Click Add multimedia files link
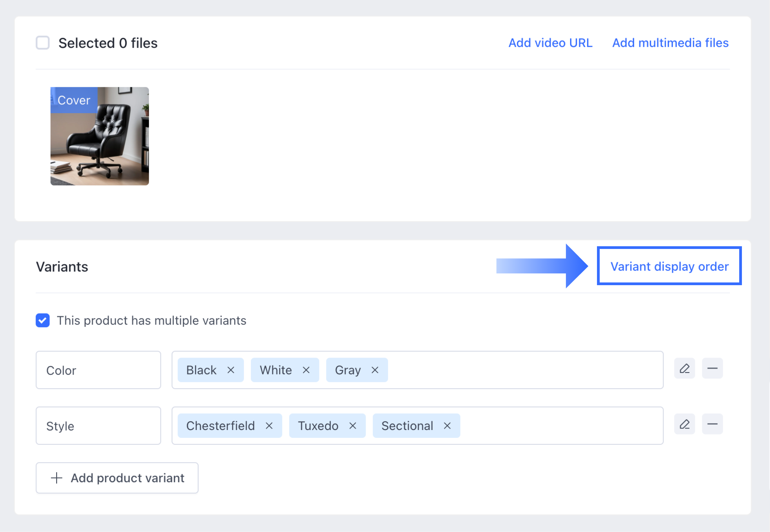 pos(670,43)
